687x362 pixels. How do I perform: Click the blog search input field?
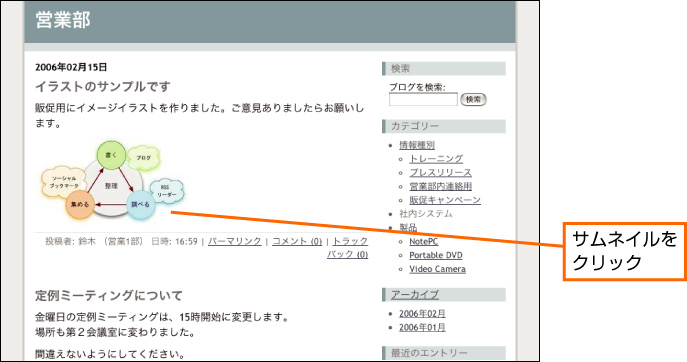[x=423, y=99]
